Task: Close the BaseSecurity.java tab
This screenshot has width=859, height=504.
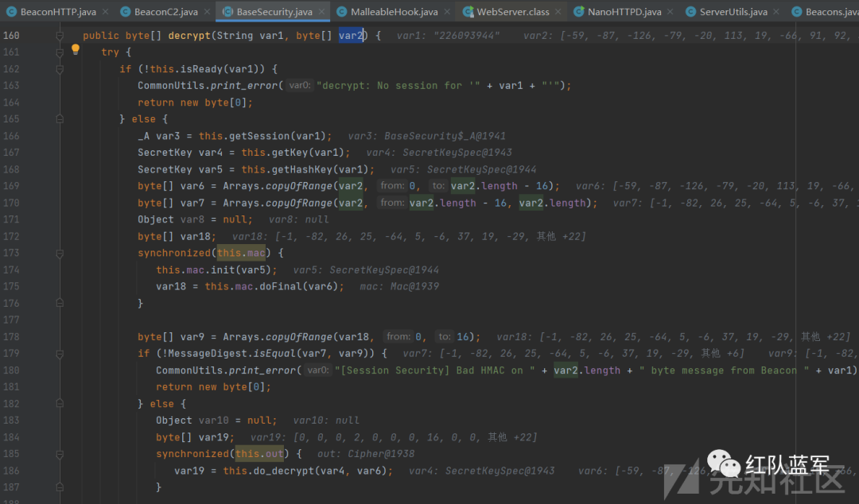Action: 321,11
